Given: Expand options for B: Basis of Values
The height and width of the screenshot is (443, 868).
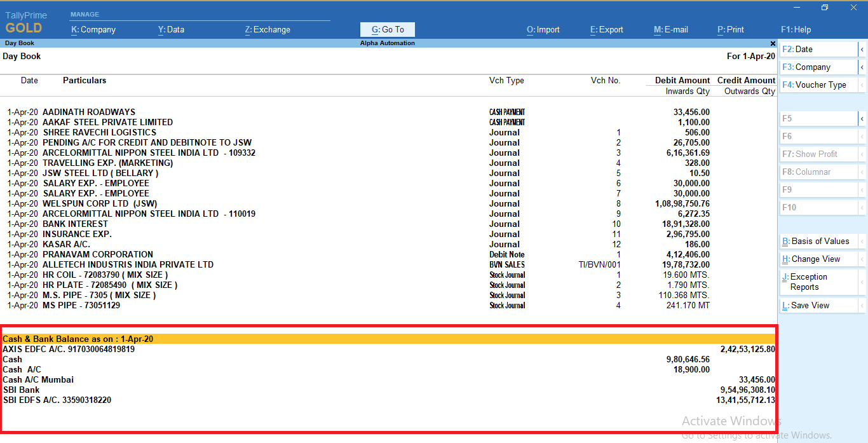Looking at the screenshot, I should 862,241.
